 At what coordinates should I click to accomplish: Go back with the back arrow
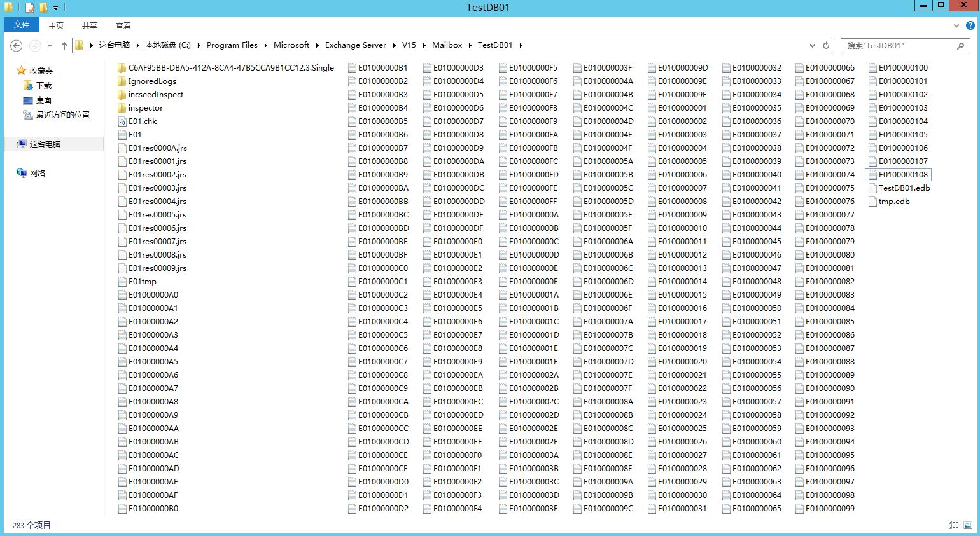click(17, 45)
